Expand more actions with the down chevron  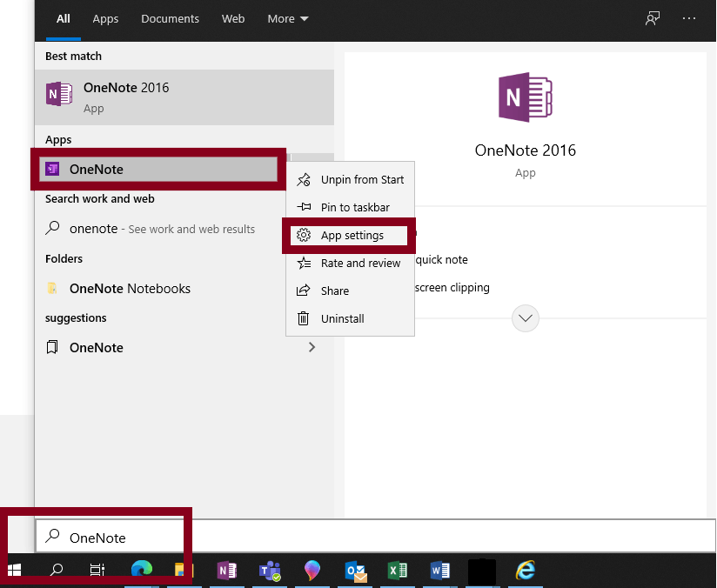pyautogui.click(x=526, y=318)
